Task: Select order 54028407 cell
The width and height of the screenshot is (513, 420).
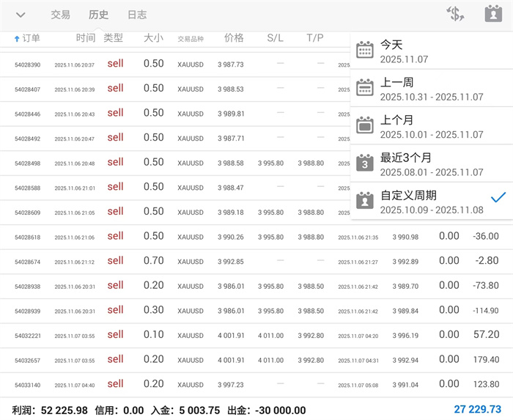Action: point(28,89)
